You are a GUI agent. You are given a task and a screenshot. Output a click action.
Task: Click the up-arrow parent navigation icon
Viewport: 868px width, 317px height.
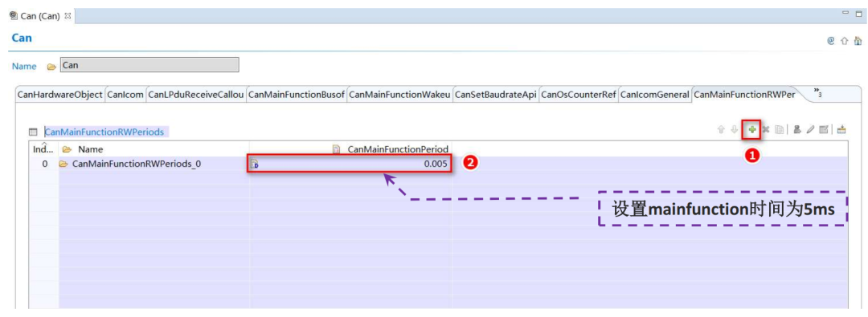tap(844, 40)
